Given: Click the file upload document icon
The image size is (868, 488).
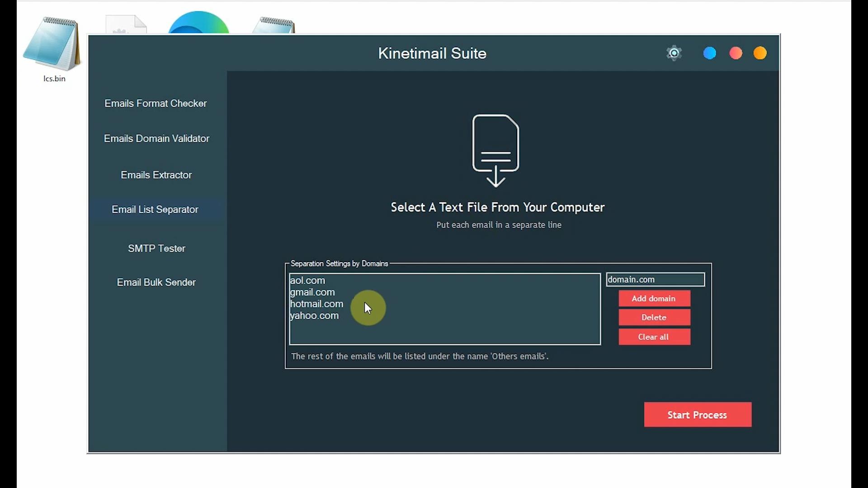Looking at the screenshot, I should 496,149.
